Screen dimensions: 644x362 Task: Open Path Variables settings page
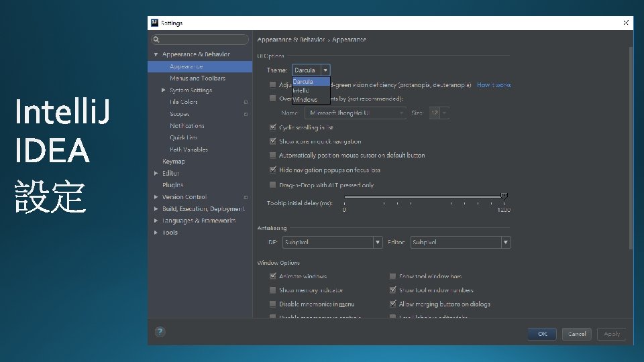click(x=189, y=149)
